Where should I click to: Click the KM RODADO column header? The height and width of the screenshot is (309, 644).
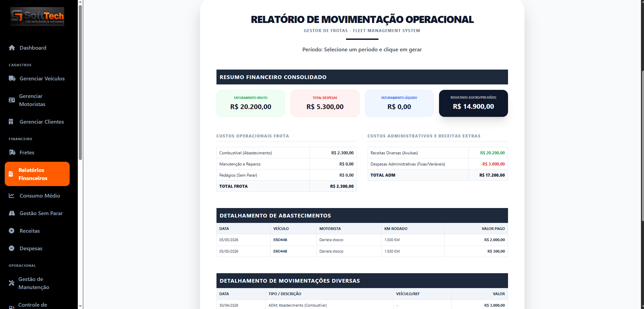coord(396,229)
